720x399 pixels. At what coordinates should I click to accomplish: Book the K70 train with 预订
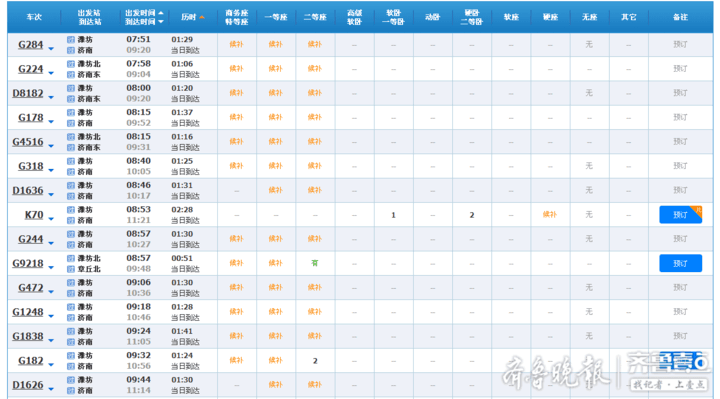click(x=681, y=215)
